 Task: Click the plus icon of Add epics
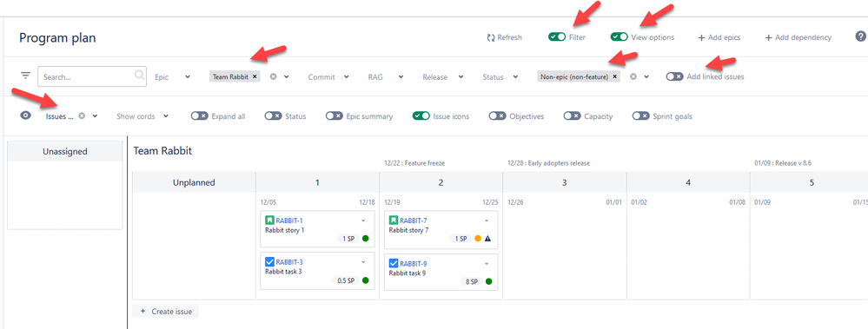coord(701,37)
